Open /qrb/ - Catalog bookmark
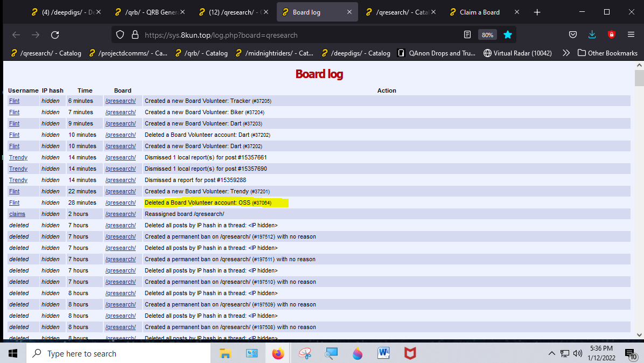Viewport: 644px width, 363px height. pyautogui.click(x=201, y=53)
